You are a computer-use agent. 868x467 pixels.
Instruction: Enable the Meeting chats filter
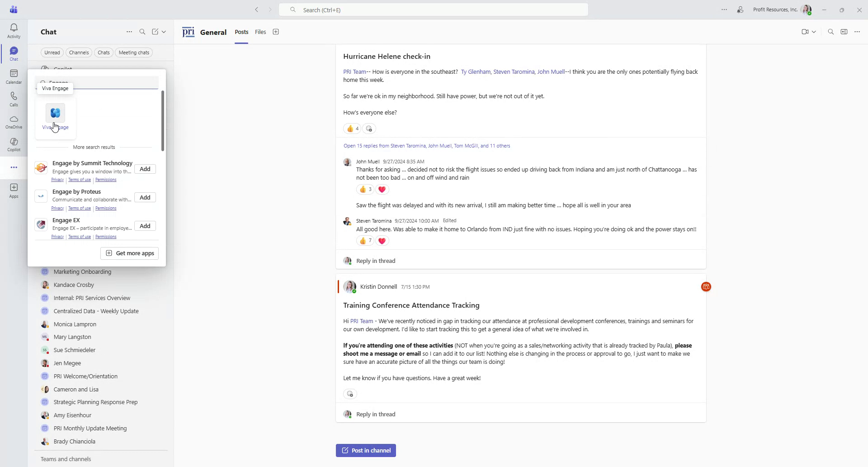[x=133, y=52]
